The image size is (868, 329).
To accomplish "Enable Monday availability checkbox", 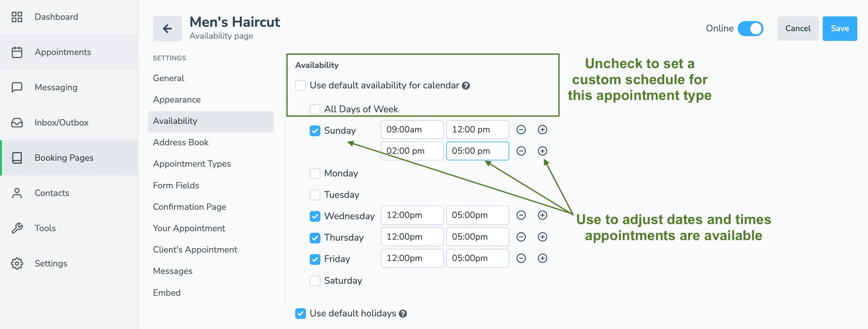I will click(315, 173).
